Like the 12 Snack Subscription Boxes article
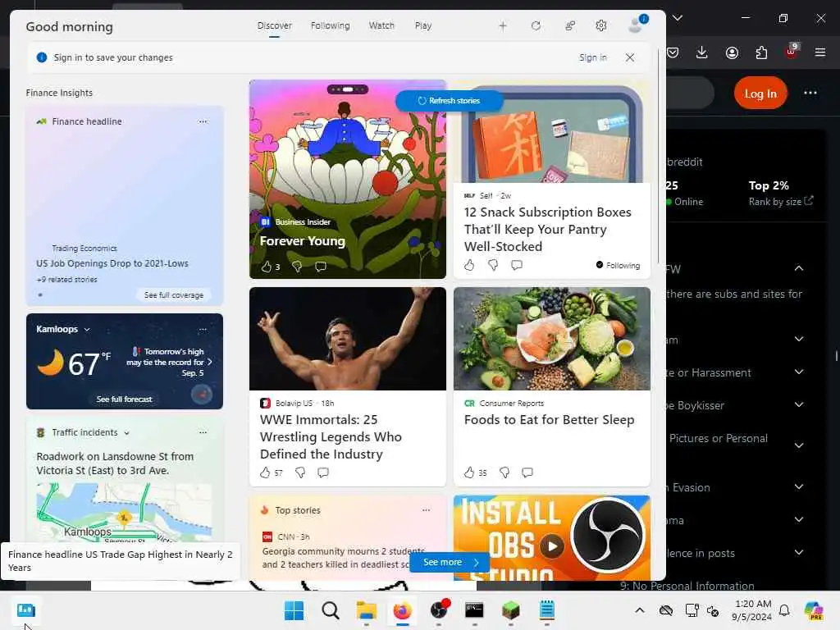Screen dimensions: 840x630 (469, 265)
